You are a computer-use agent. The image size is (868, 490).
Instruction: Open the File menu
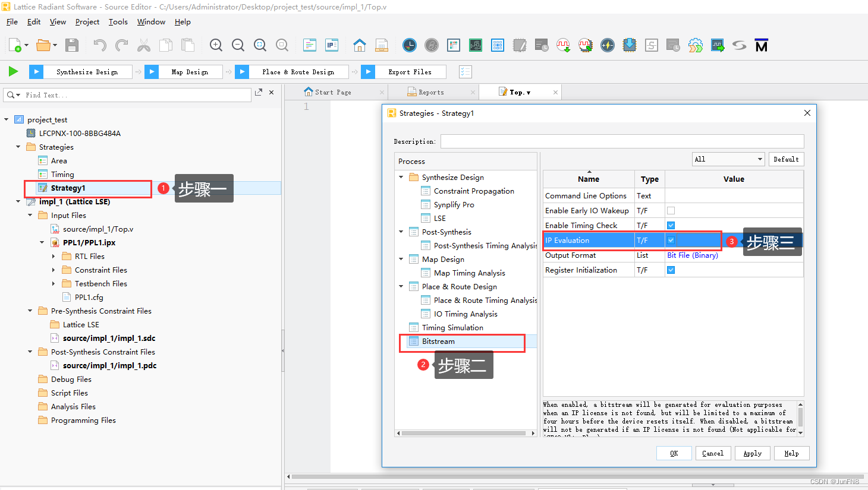tap(12, 22)
